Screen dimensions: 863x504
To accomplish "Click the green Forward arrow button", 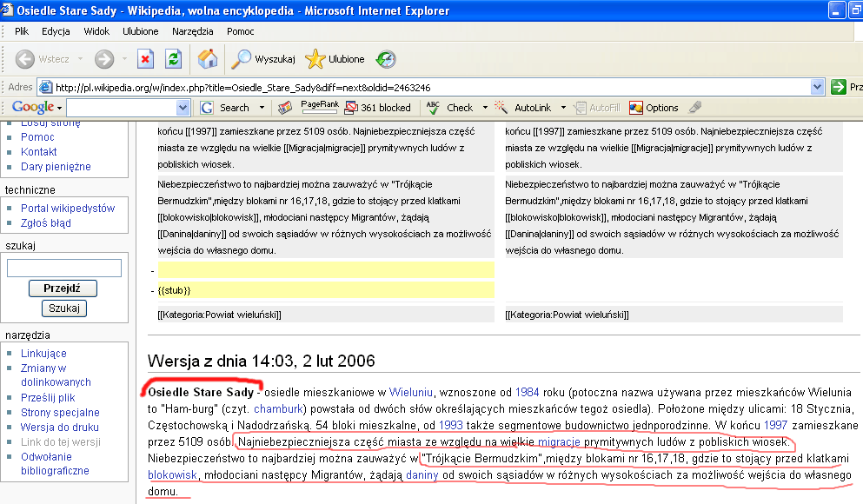I will 104,59.
